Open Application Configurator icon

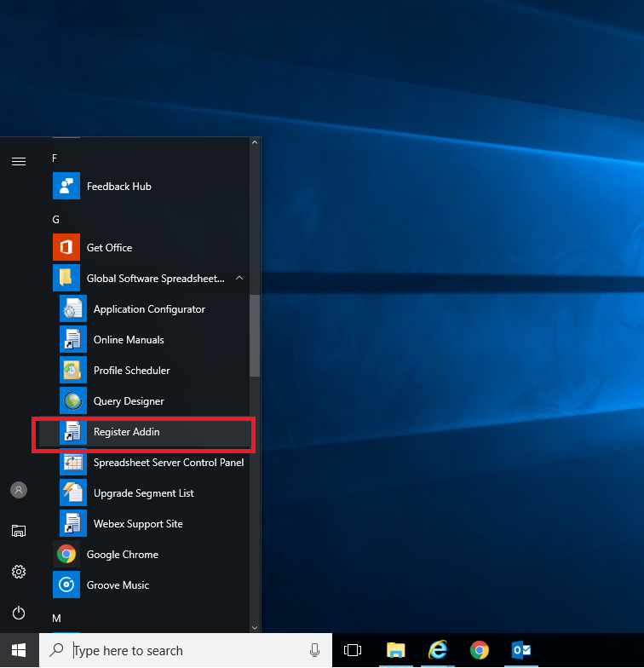pyautogui.click(x=73, y=309)
